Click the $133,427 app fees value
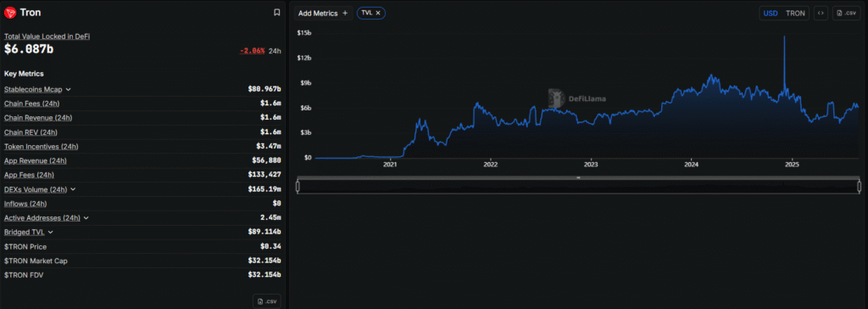The image size is (868, 309). point(264,175)
